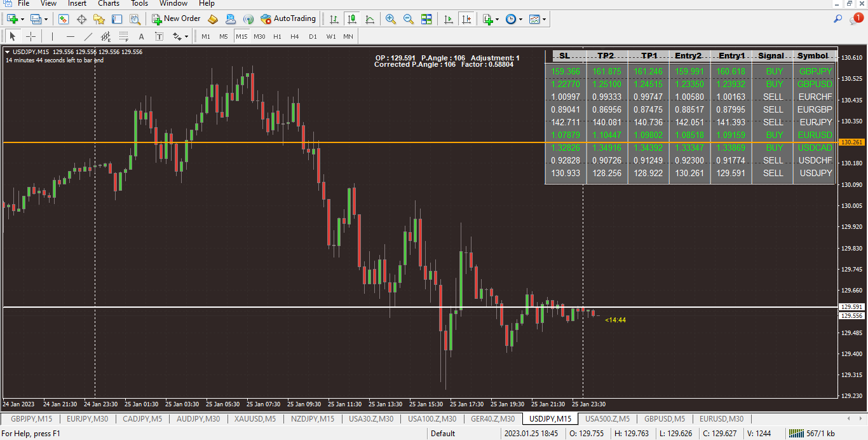Open the new chart dropdown arrow
The width and height of the screenshot is (868, 440).
click(22, 19)
